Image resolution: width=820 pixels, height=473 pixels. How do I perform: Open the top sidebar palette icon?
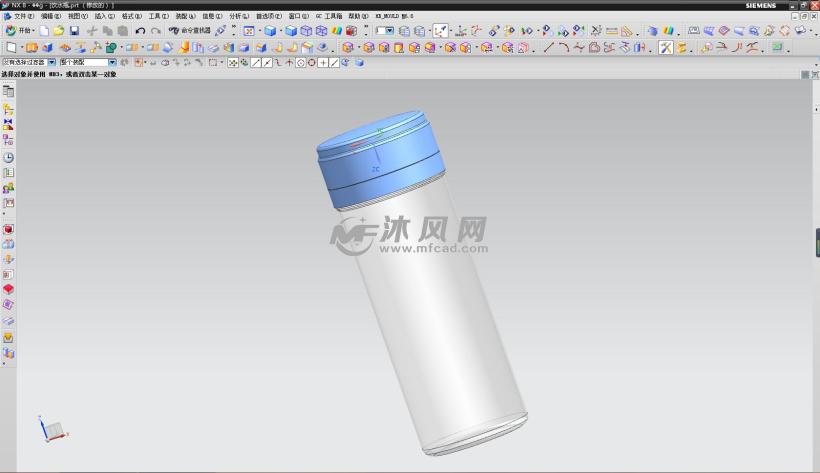8,91
